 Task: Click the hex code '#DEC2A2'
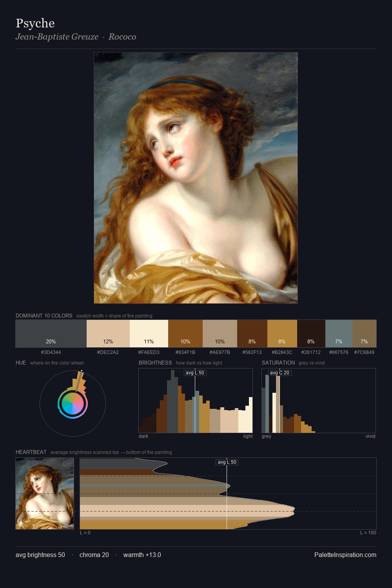(108, 352)
